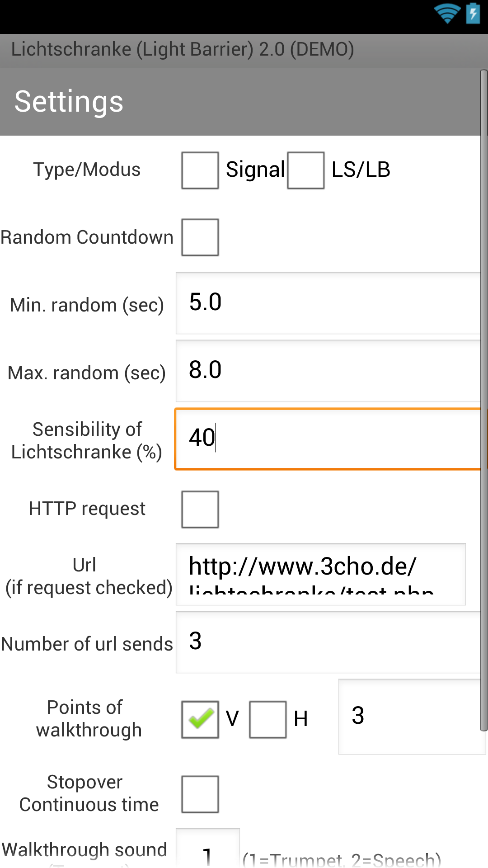This screenshot has height=868, width=488.
Task: Toggle Stopover Continuous time checkbox
Action: click(x=200, y=794)
